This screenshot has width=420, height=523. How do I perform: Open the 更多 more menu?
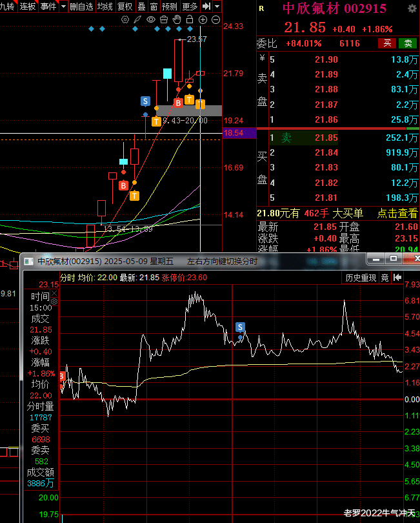pyautogui.click(x=190, y=6)
